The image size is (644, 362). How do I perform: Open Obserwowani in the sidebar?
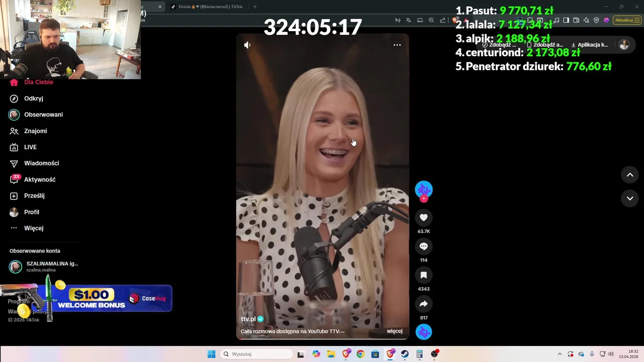click(x=36, y=115)
